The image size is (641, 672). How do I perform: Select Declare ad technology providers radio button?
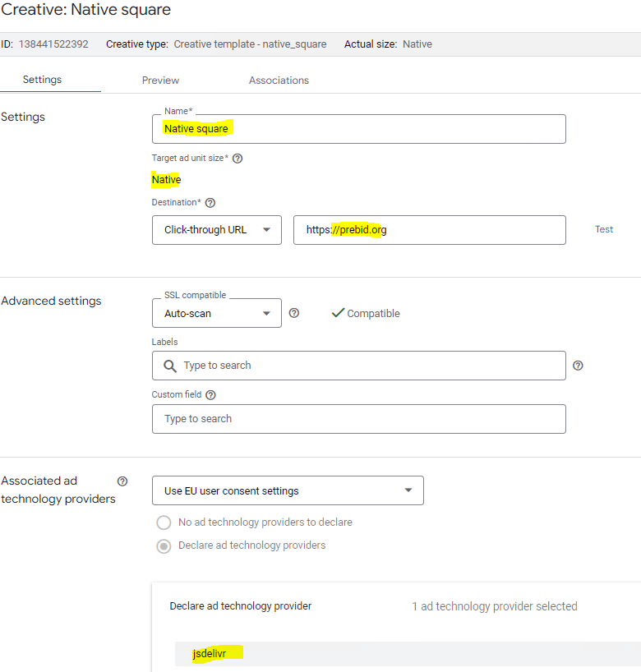point(164,545)
